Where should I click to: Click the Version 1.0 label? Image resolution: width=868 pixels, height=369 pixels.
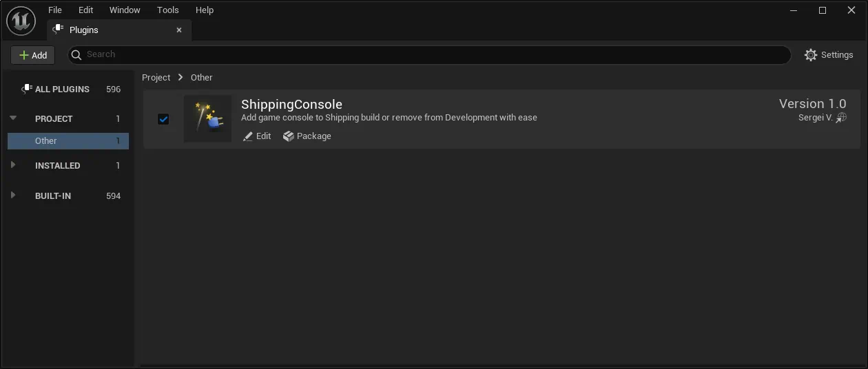click(812, 103)
